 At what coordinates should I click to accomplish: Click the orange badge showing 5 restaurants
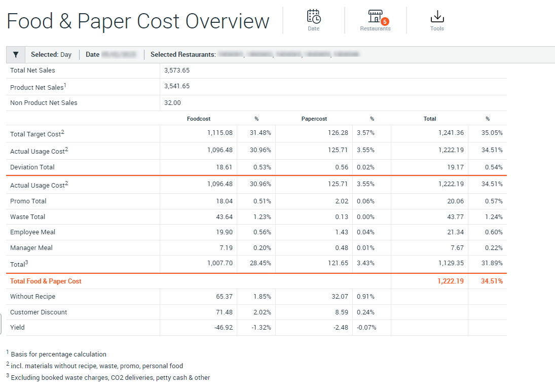(x=385, y=22)
